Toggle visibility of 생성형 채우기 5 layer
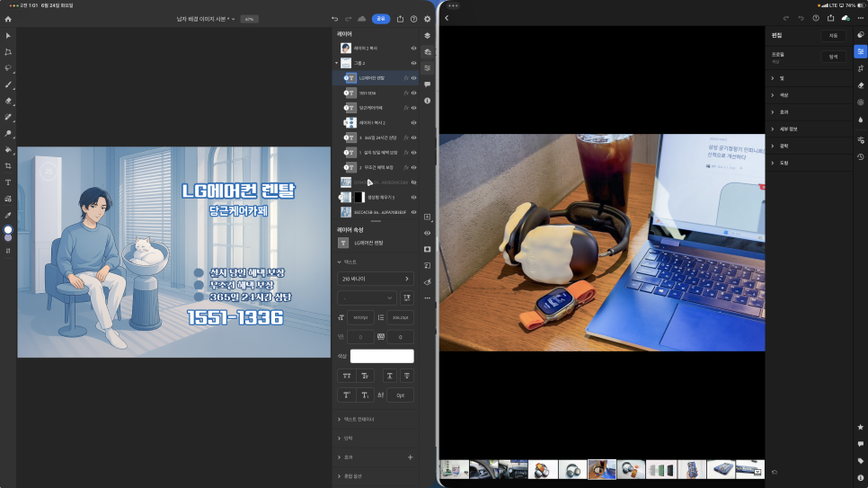Viewport: 868px width, 488px height. coord(413,197)
